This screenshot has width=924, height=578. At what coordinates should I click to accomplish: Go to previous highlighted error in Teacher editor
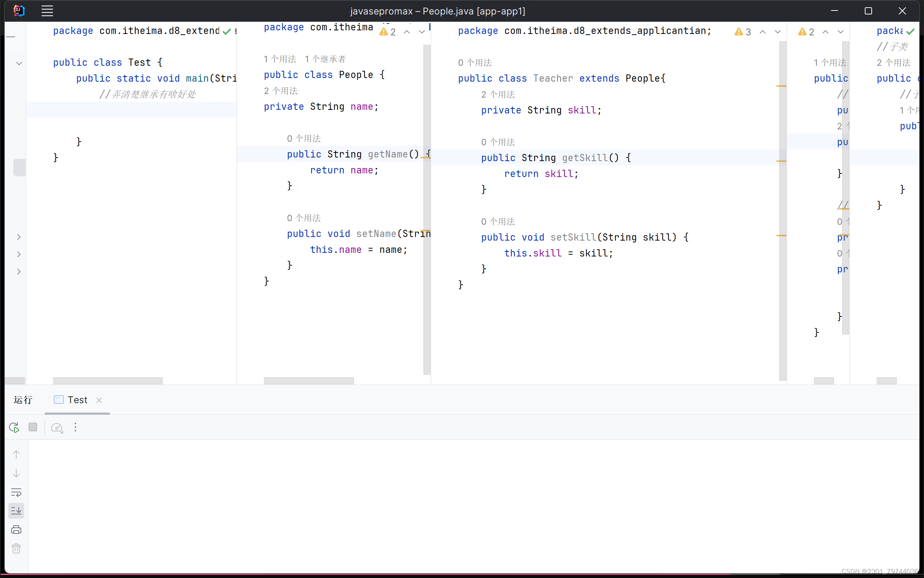click(x=763, y=32)
